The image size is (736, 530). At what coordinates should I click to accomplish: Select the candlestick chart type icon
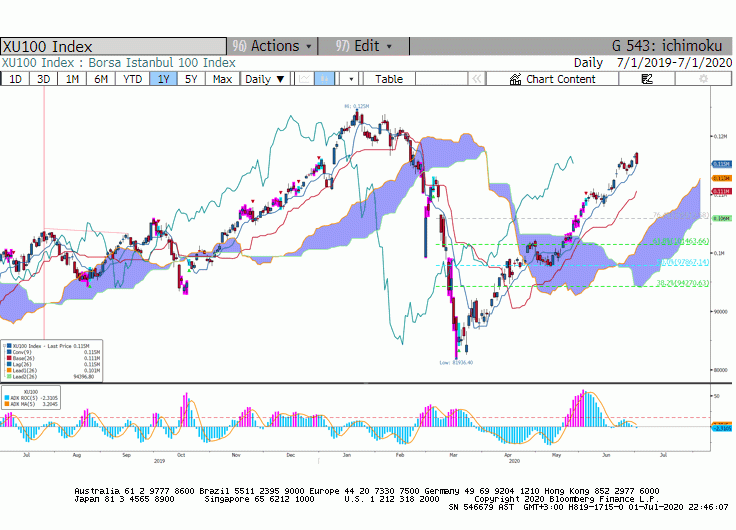[x=324, y=79]
